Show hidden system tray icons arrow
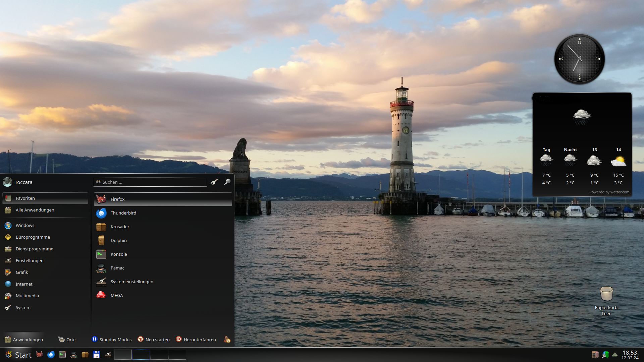This screenshot has height=362, width=644. pos(615,355)
